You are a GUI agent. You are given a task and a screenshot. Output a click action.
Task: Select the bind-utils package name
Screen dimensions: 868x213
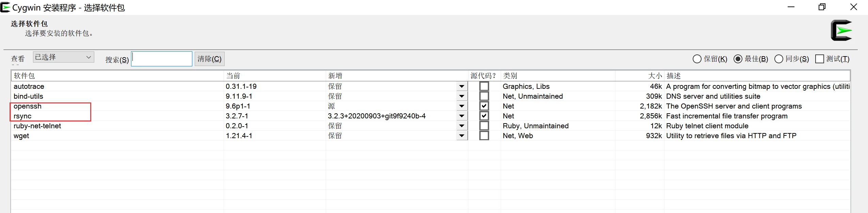coord(28,96)
